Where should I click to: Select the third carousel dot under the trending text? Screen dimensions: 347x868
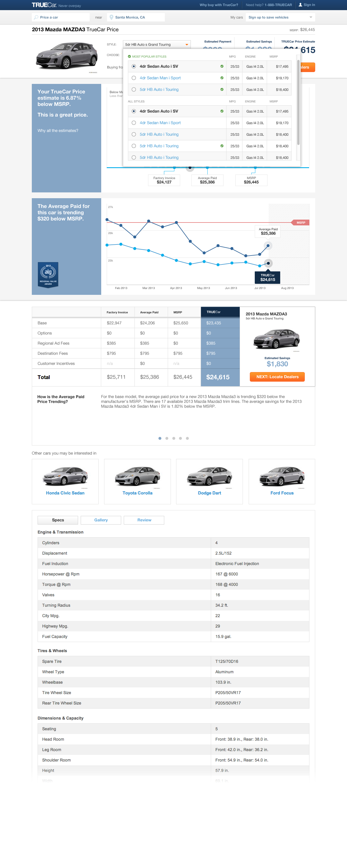[173, 438]
